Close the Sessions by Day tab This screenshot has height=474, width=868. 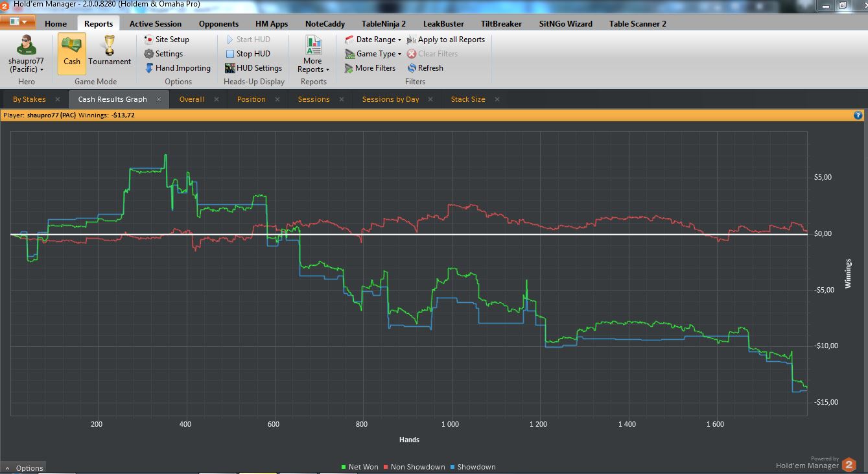pyautogui.click(x=430, y=99)
